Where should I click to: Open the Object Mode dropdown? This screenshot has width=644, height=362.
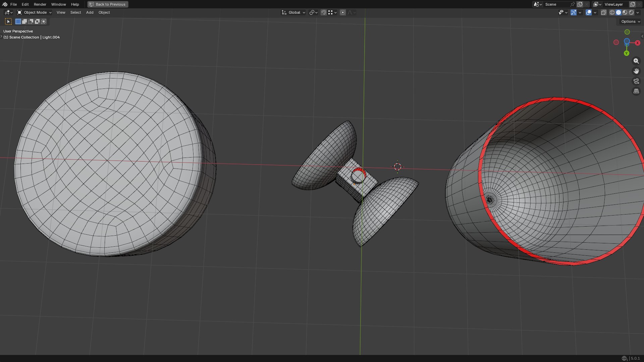tap(34, 12)
